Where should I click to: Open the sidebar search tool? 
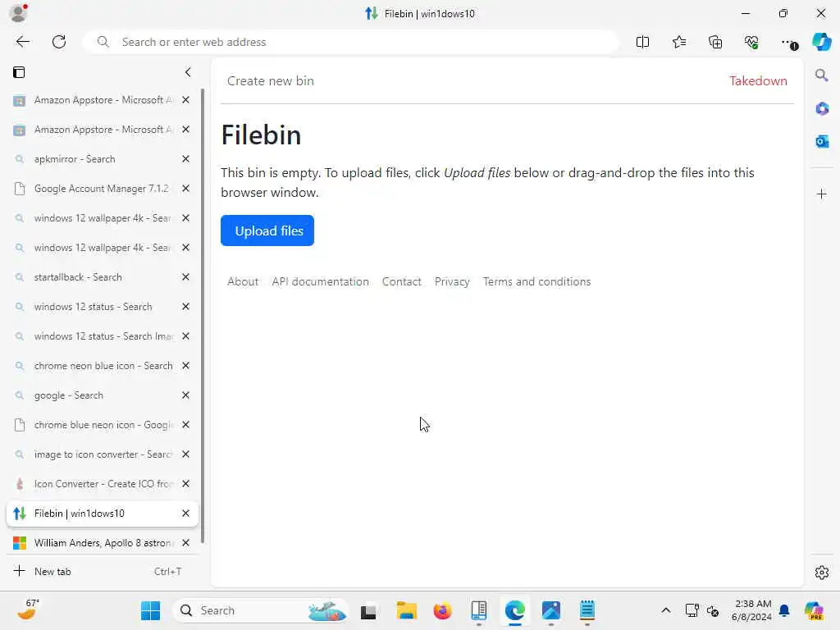821,75
